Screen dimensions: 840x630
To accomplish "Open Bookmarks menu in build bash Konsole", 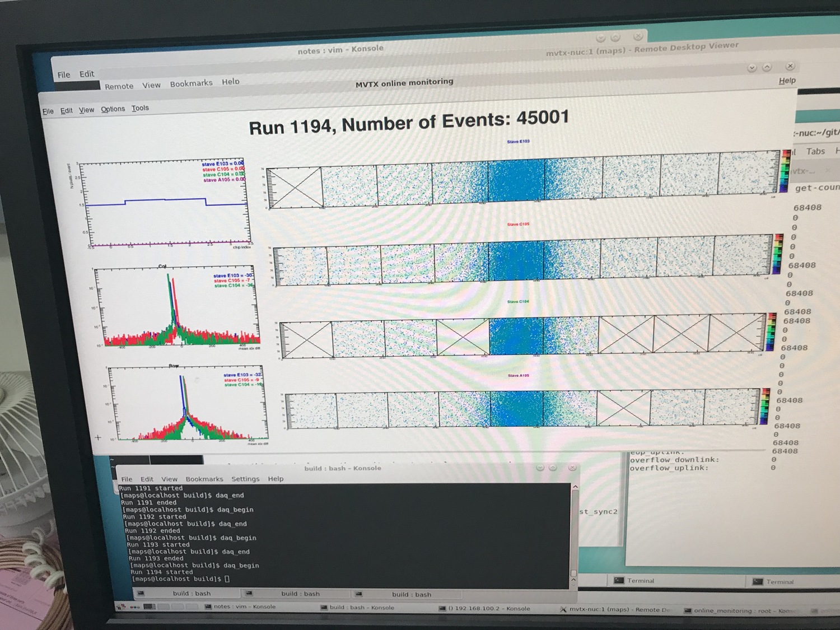I will pos(204,479).
